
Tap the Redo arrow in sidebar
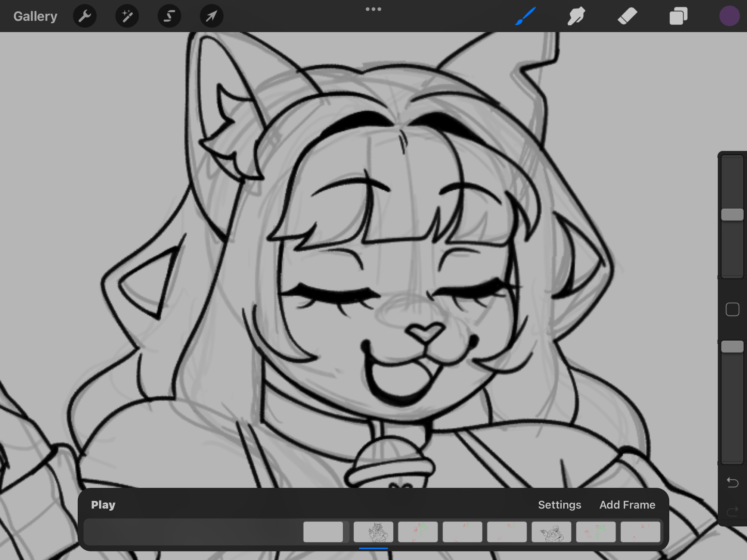pos(732,510)
